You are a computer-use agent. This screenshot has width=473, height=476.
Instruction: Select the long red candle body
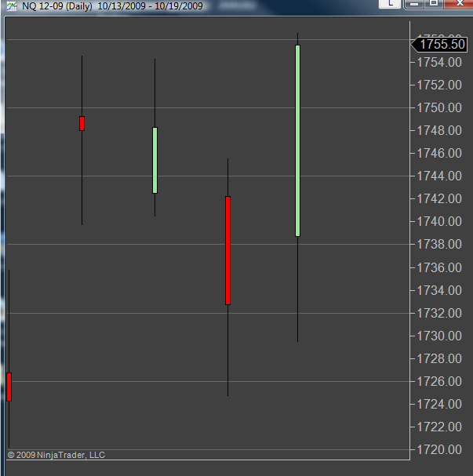coord(228,250)
